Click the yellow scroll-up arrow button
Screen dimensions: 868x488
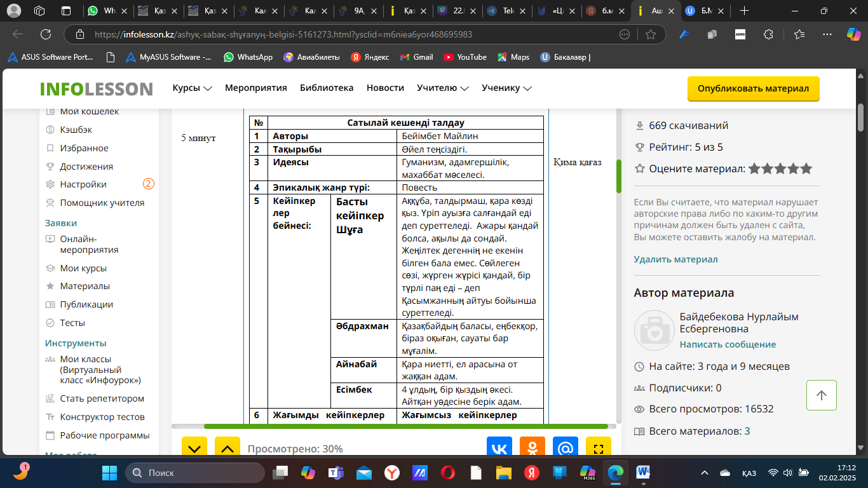click(x=227, y=448)
